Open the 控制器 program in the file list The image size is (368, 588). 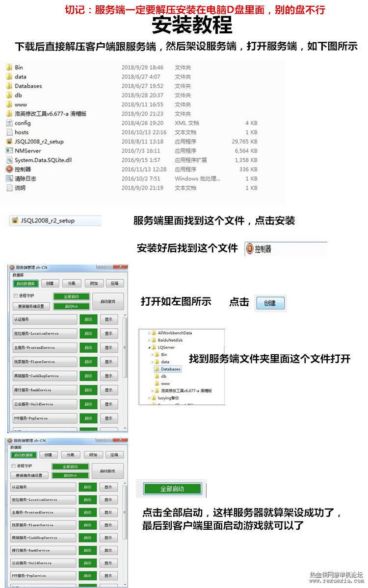click(23, 169)
